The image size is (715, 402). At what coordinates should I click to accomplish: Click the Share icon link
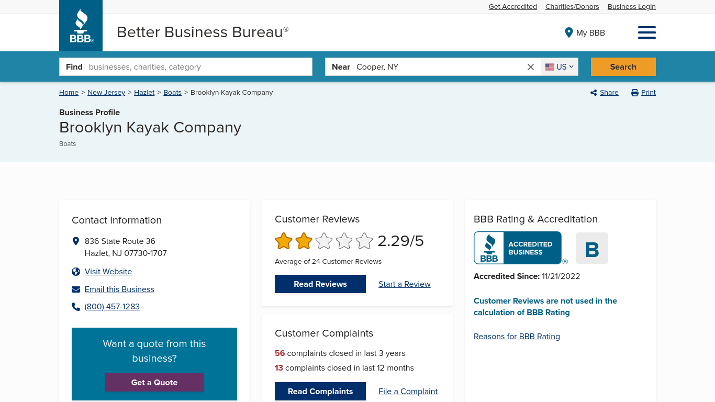coord(605,93)
